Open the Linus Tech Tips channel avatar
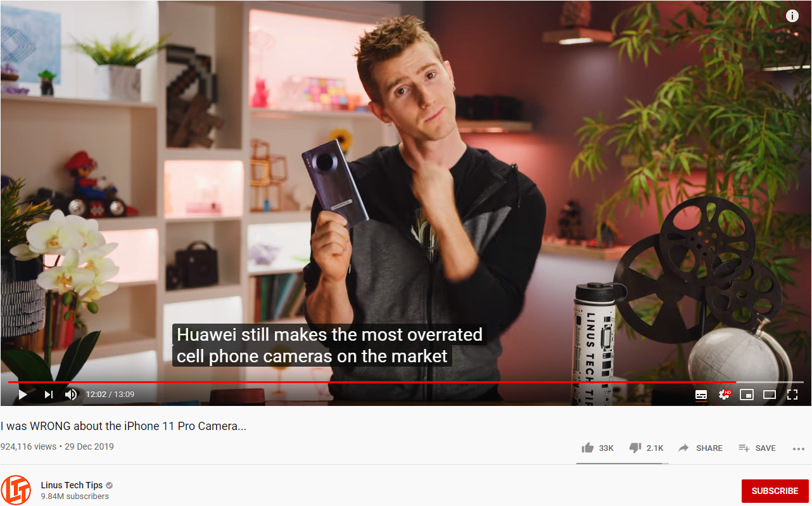This screenshot has width=812, height=506. pyautogui.click(x=16, y=490)
